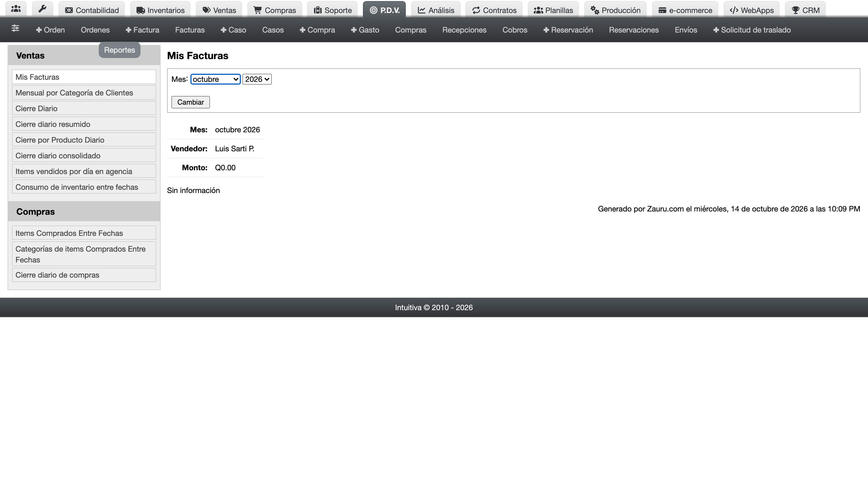Switch to the e-commerce tab
Screen dimensions: 868x488
pyautogui.click(x=685, y=10)
